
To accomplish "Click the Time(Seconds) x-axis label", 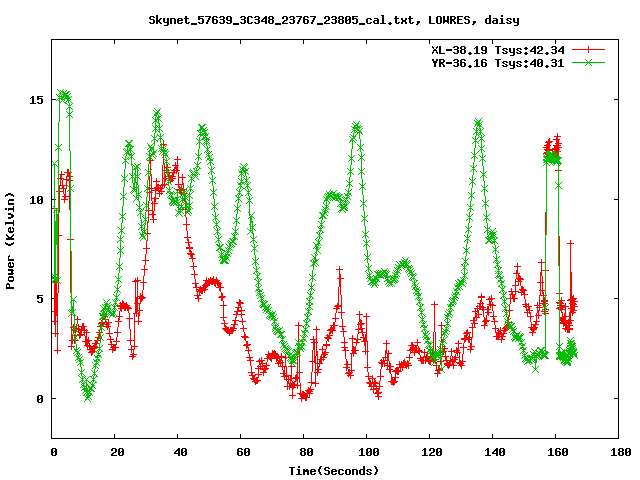I will pos(334,471).
